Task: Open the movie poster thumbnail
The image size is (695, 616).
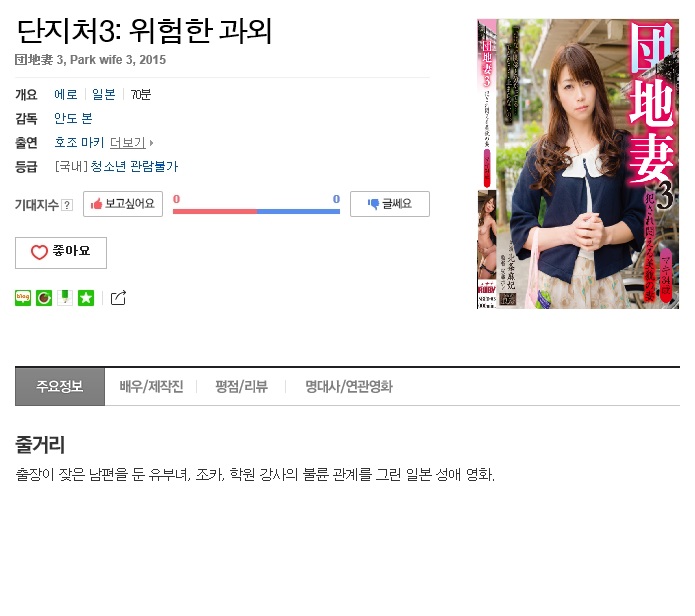Action: pos(578,164)
